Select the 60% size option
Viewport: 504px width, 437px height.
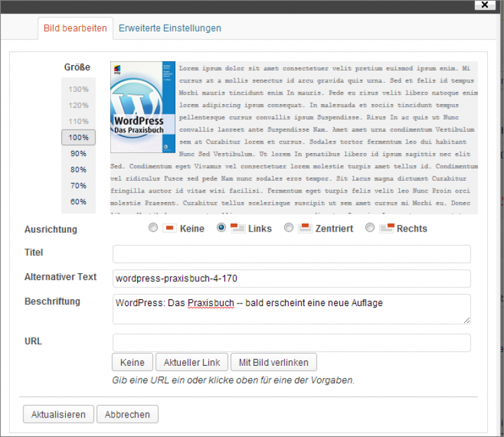[x=79, y=201]
